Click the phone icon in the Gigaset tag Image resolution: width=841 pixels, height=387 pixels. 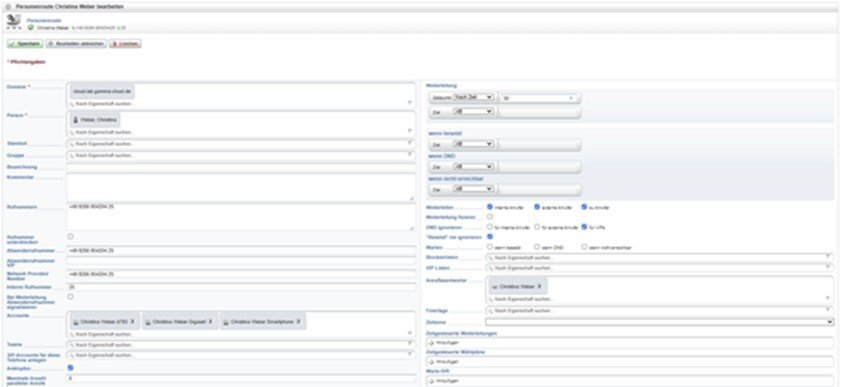pyautogui.click(x=148, y=322)
